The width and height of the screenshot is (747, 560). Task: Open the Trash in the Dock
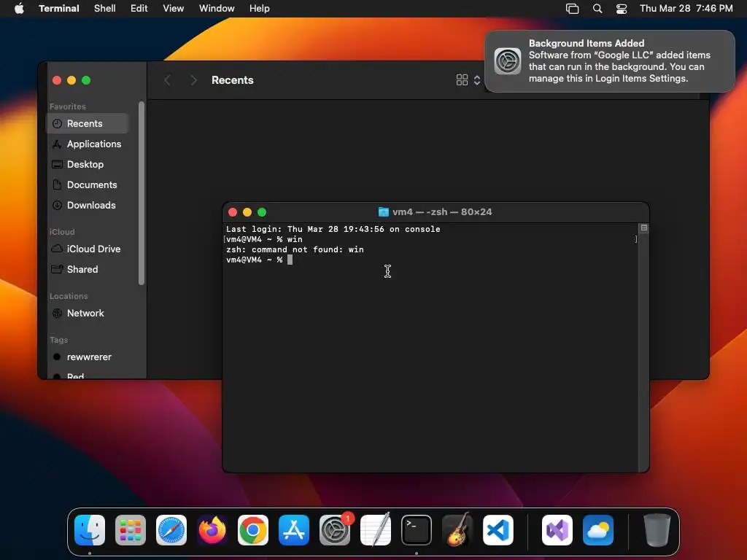point(657,530)
